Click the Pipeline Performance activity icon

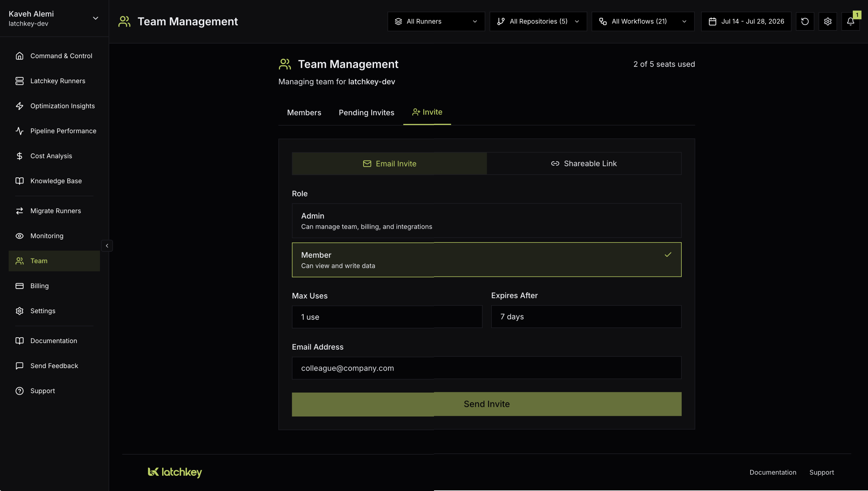click(20, 131)
